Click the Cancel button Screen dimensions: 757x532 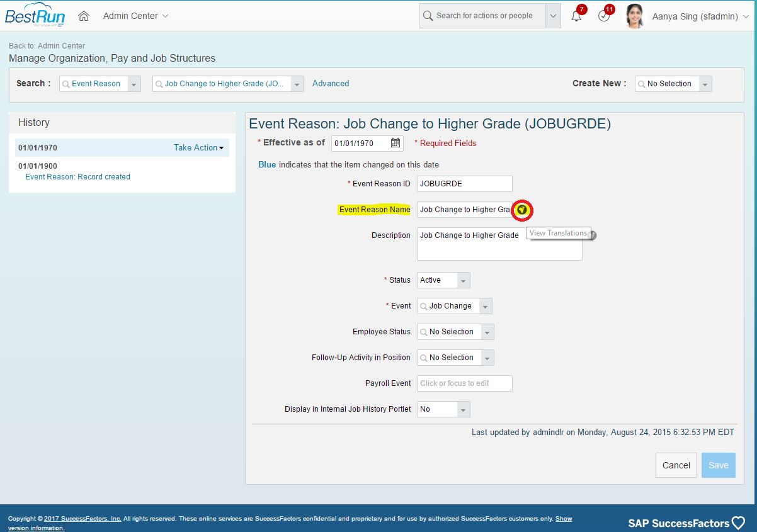point(676,465)
